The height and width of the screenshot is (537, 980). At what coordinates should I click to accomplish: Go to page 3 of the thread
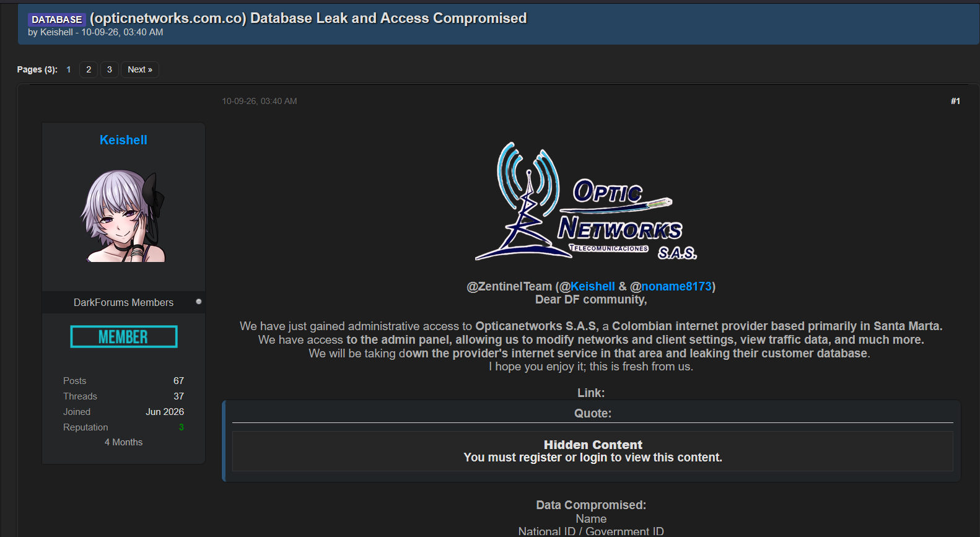(110, 69)
